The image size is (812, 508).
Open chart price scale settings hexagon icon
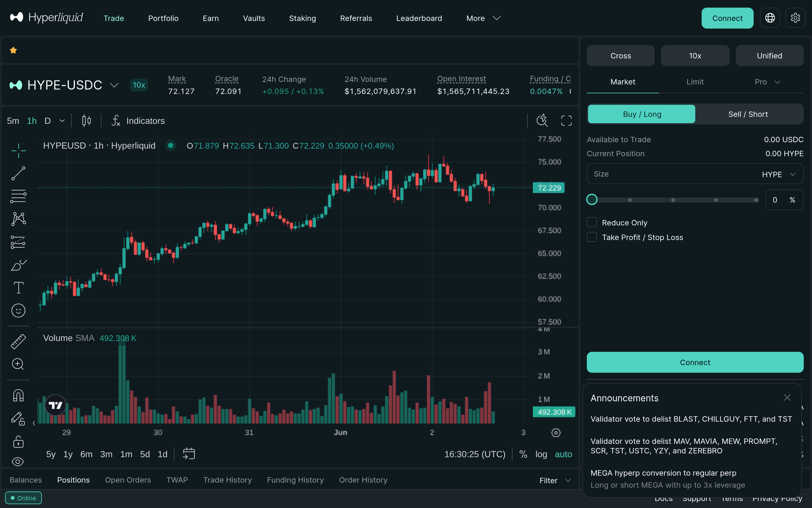click(556, 433)
